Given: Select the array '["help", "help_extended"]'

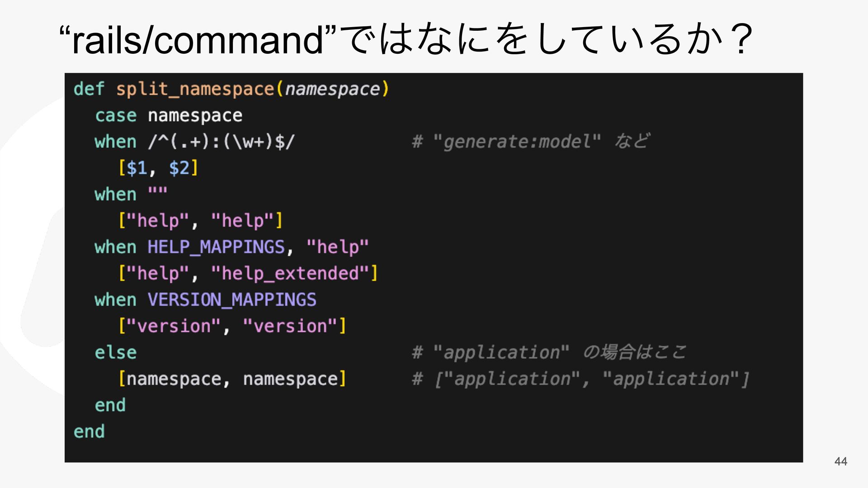Looking at the screenshot, I should pyautogui.click(x=248, y=273).
